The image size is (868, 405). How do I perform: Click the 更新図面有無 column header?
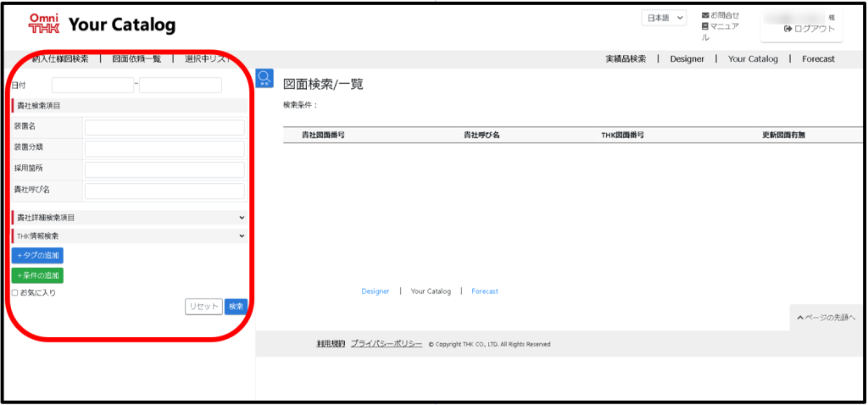click(x=784, y=135)
